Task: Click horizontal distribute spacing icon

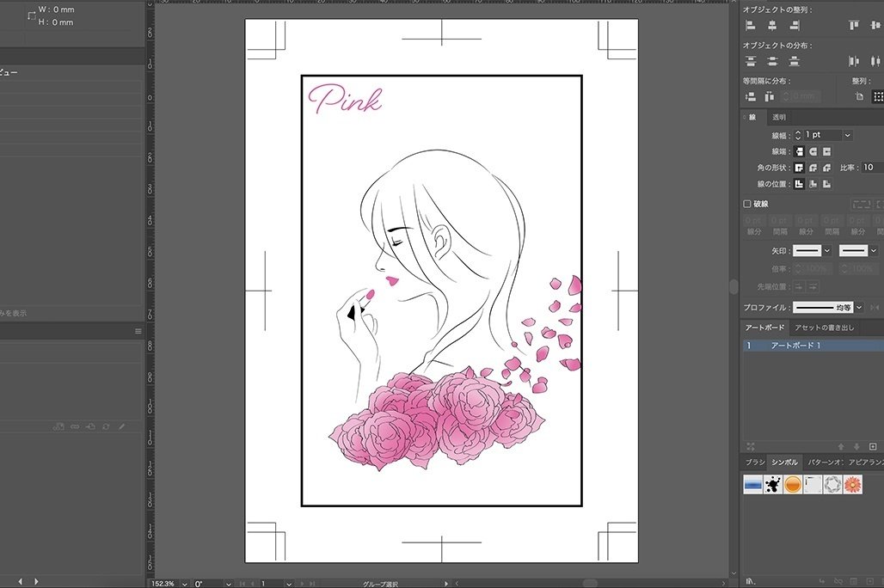Action: click(769, 97)
